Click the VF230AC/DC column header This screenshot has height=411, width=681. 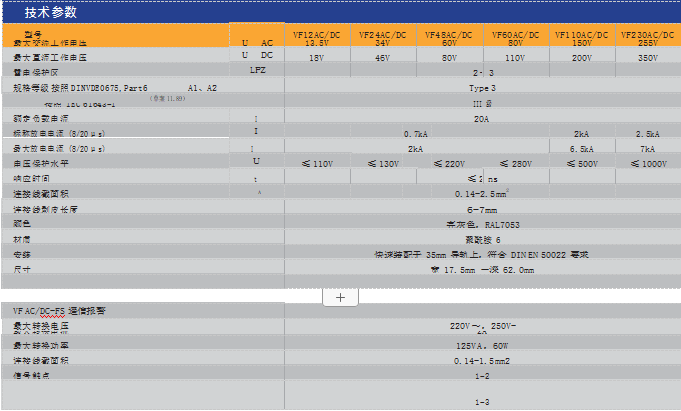647,38
